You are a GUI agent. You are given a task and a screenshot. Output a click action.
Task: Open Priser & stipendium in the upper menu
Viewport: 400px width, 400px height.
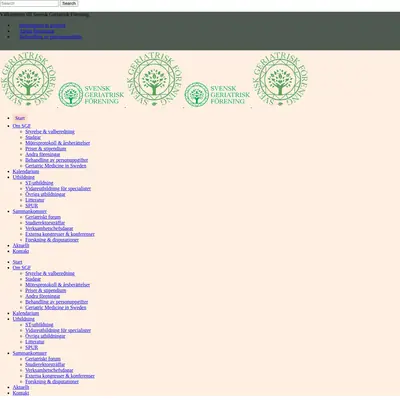pyautogui.click(x=46, y=149)
